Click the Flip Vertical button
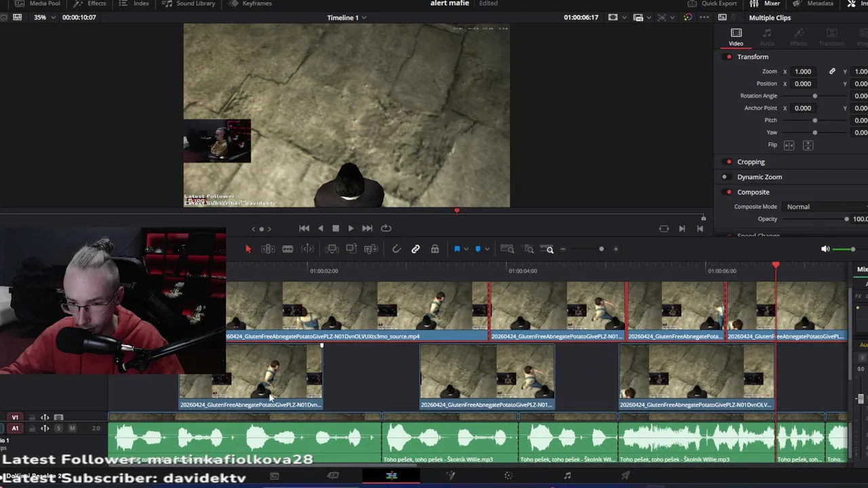868x488 pixels. [808, 145]
